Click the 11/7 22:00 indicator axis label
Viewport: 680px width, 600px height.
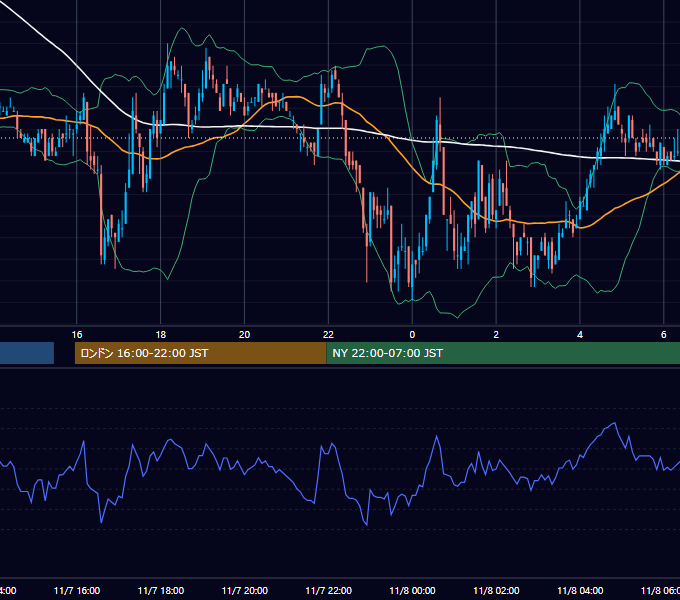[328, 590]
